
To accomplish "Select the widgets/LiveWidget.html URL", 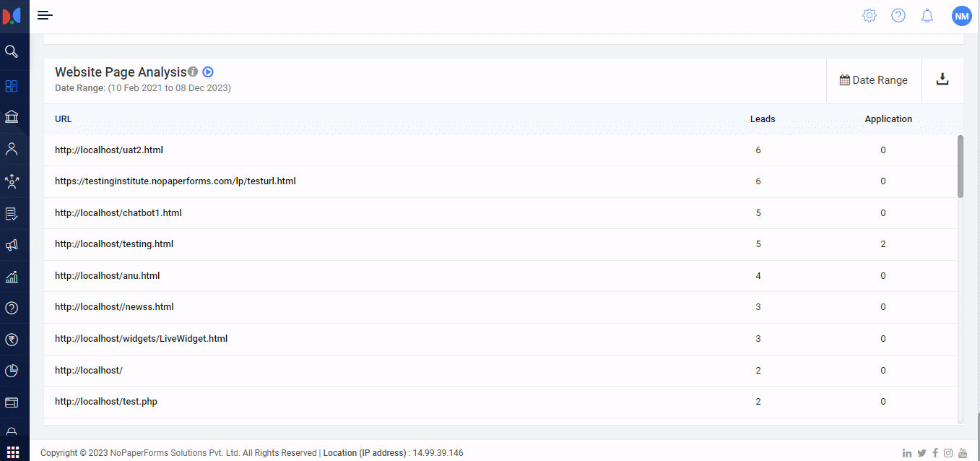I will (142, 339).
